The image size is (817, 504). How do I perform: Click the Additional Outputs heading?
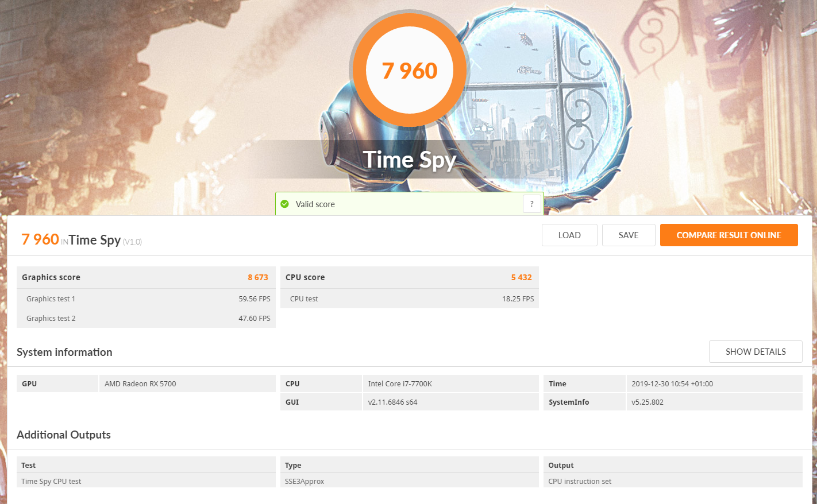[x=64, y=435]
